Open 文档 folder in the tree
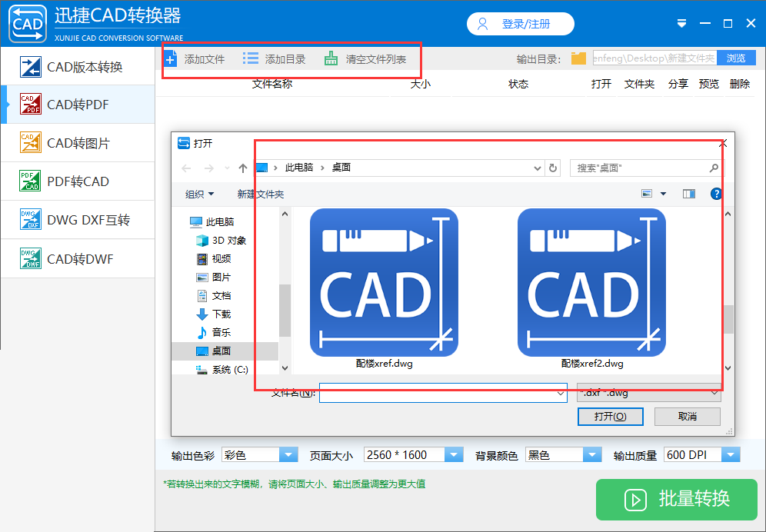This screenshot has height=532, width=766. pyautogui.click(x=214, y=295)
